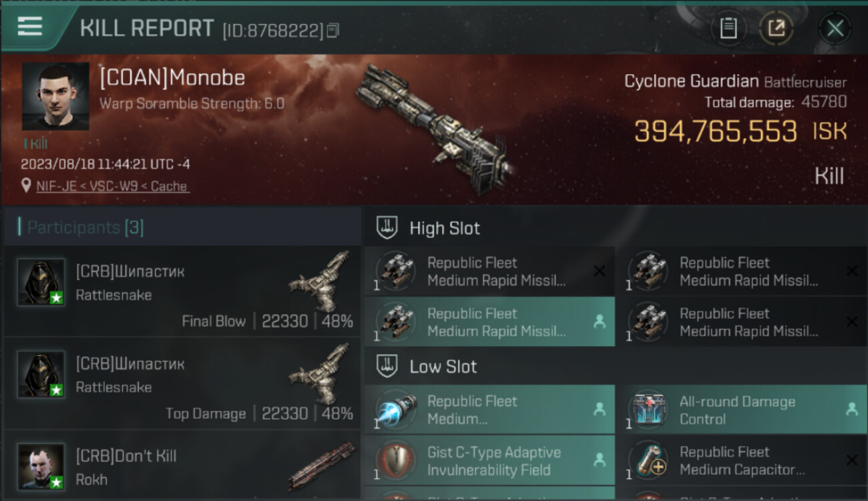Viewport: 868px width, 501px height.
Task: Copy the kill report ID
Action: pyautogui.click(x=333, y=30)
